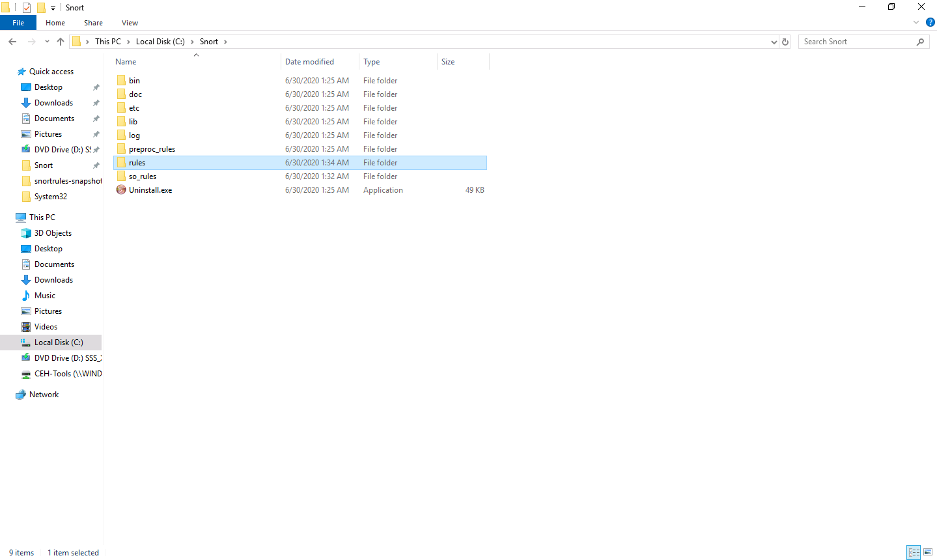Open pinned Documents under Quick access
Screen dimensions: 937x560
pyautogui.click(x=54, y=119)
